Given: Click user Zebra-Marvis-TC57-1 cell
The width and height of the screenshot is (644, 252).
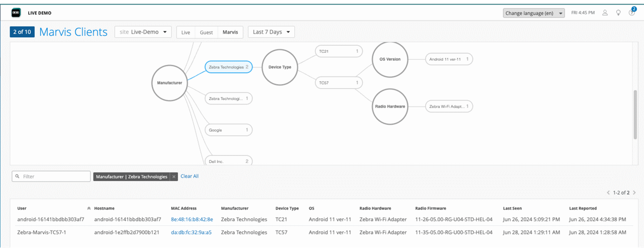Looking at the screenshot, I should click(x=42, y=232).
